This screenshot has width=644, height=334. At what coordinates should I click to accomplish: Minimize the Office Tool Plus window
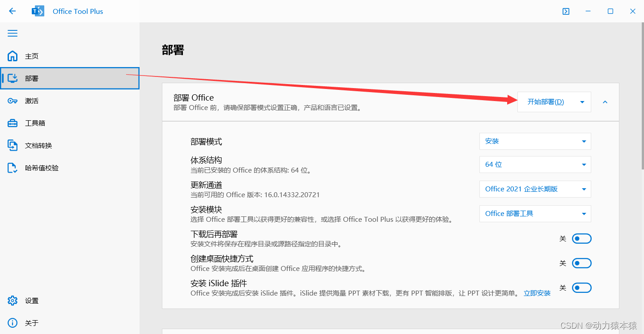click(588, 11)
